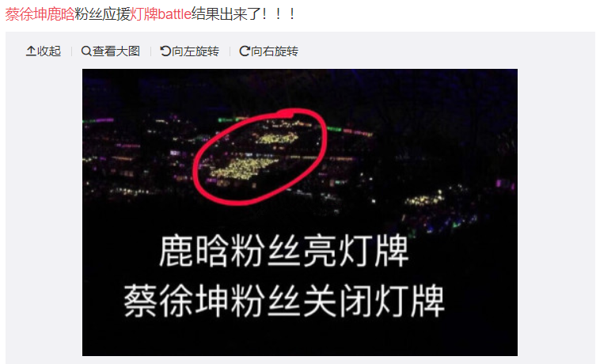Screen dimensions: 596x364
Task: Click the clockwise rotate arrow icon
Action: pyautogui.click(x=245, y=51)
